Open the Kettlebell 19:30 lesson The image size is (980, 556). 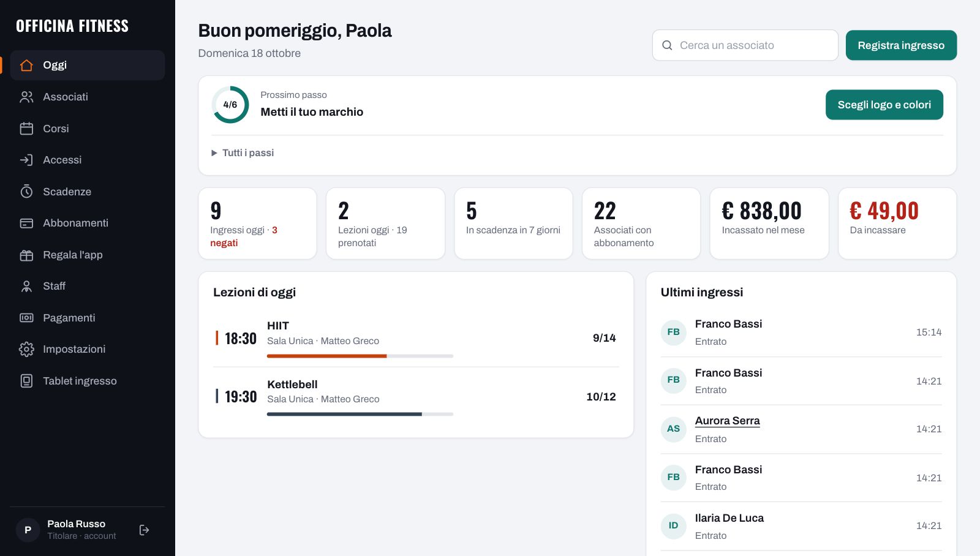(x=416, y=397)
